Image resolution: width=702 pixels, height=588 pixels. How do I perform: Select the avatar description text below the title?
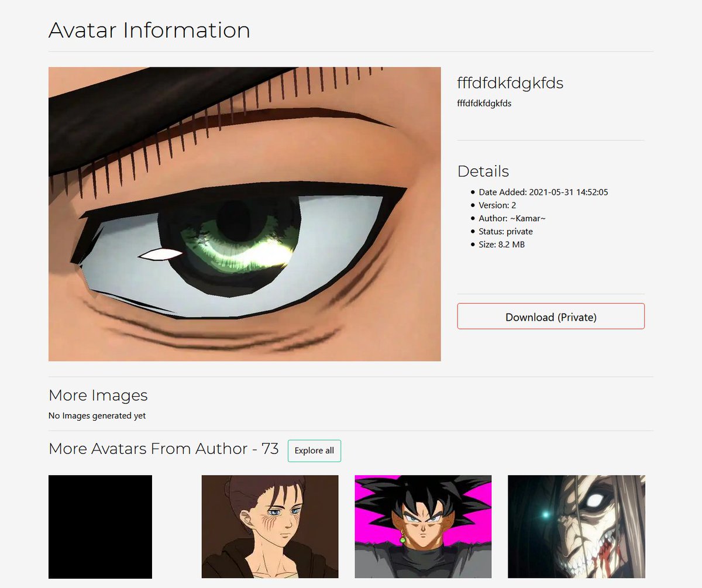[484, 104]
